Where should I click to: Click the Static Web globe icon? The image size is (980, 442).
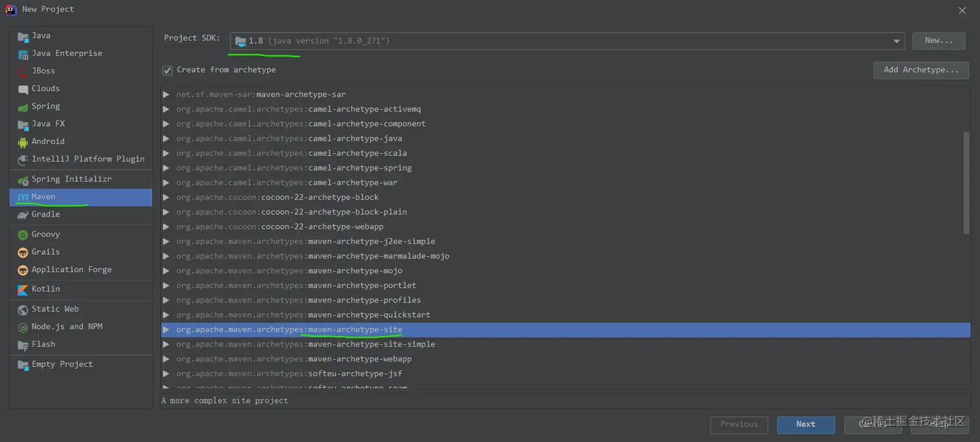(x=23, y=310)
